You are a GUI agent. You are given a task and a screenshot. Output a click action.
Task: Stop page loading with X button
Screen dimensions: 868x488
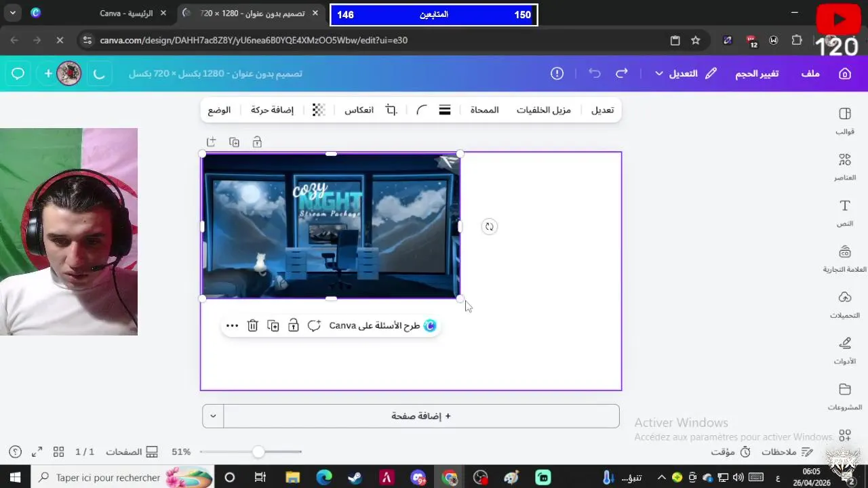point(60,40)
